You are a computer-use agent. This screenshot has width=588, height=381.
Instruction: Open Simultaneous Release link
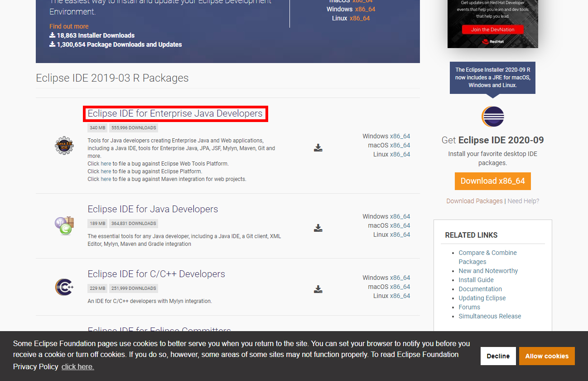tap(490, 316)
